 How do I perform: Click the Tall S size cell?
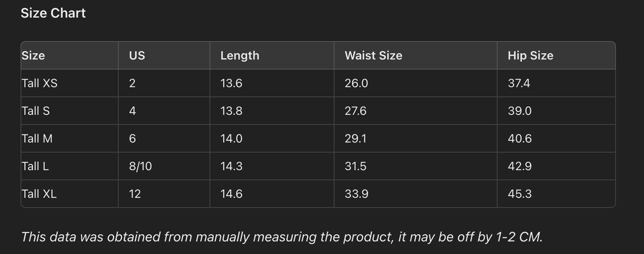[x=36, y=111]
